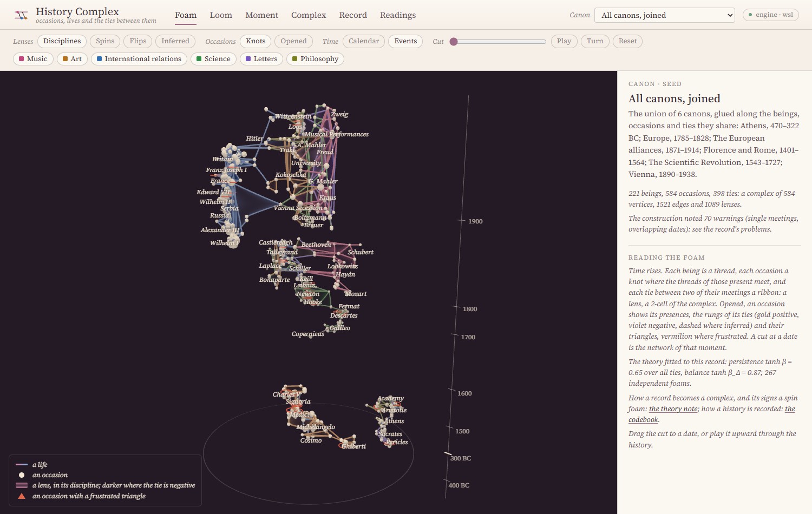Click the frustrated triangle legend icon
This screenshot has width=812, height=514.
tap(22, 496)
